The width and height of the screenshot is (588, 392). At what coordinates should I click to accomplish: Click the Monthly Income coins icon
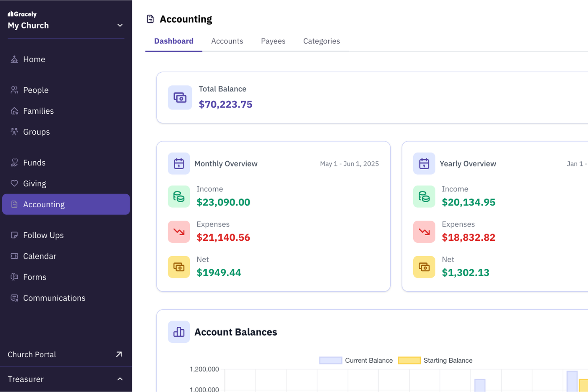click(179, 197)
